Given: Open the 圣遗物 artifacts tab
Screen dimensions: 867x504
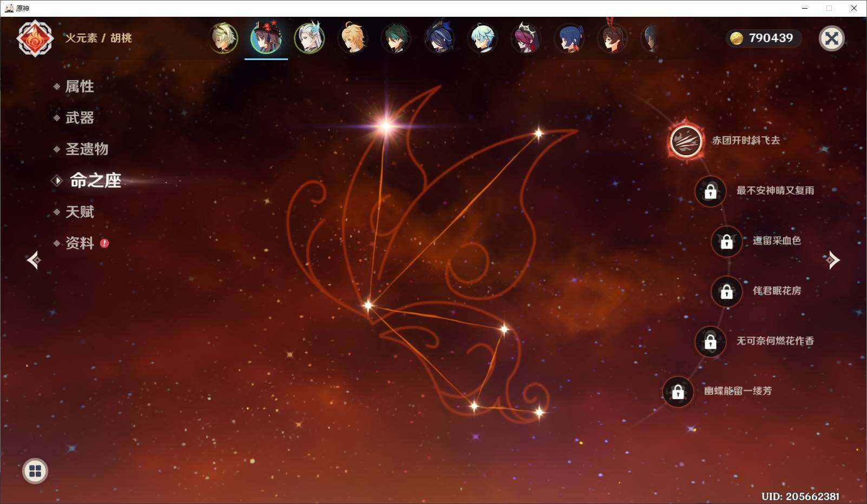Looking at the screenshot, I should (87, 149).
